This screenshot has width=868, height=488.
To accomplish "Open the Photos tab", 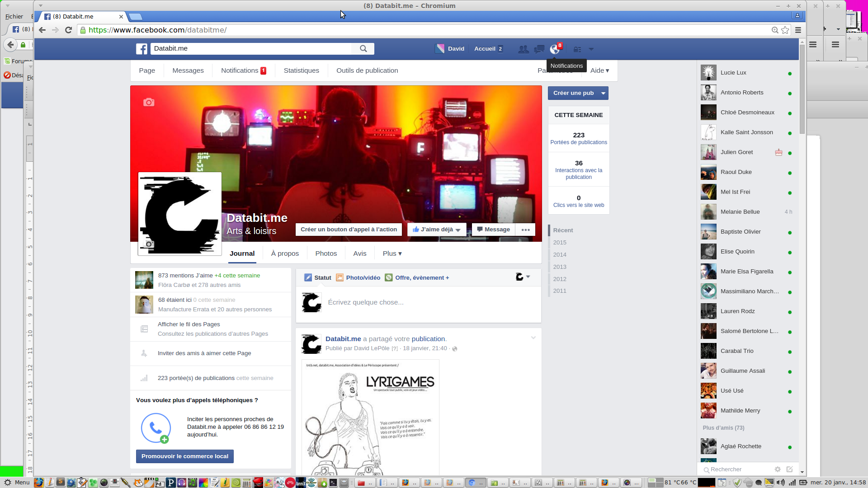I will 326,253.
